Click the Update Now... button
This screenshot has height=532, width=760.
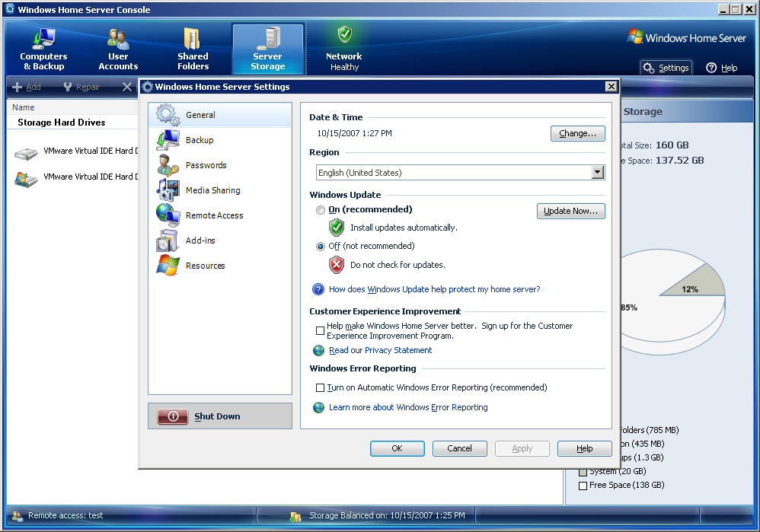tap(571, 212)
